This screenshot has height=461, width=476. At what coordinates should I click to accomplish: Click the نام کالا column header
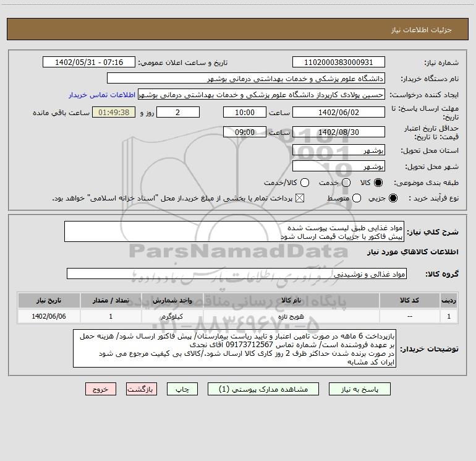pyautogui.click(x=291, y=300)
